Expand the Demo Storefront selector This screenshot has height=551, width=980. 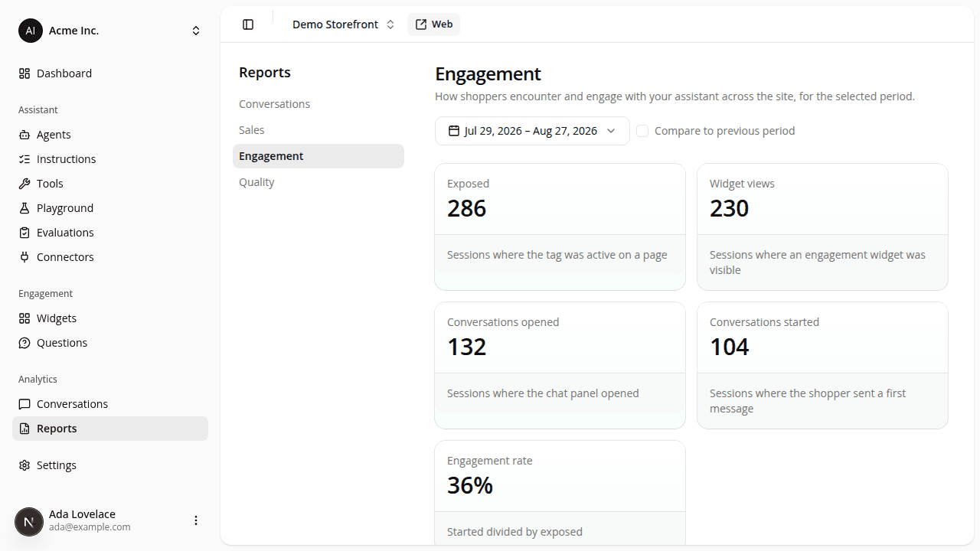click(344, 24)
